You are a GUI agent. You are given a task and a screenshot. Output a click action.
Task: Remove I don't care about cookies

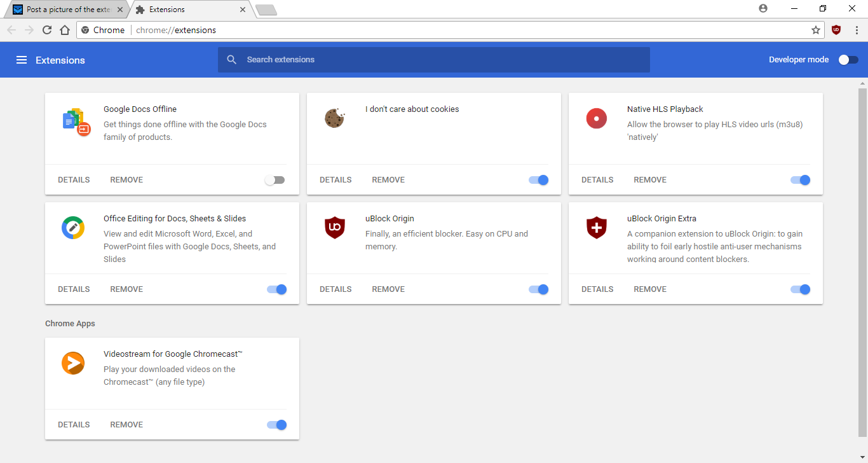click(x=388, y=180)
